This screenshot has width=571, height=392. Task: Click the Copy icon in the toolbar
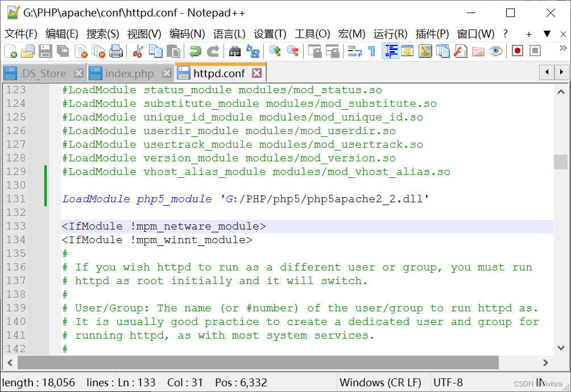156,51
